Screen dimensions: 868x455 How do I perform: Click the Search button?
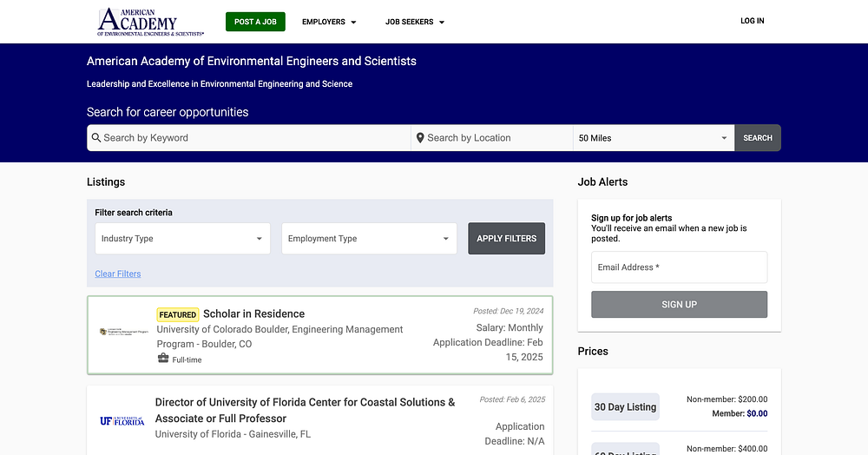[758, 138]
